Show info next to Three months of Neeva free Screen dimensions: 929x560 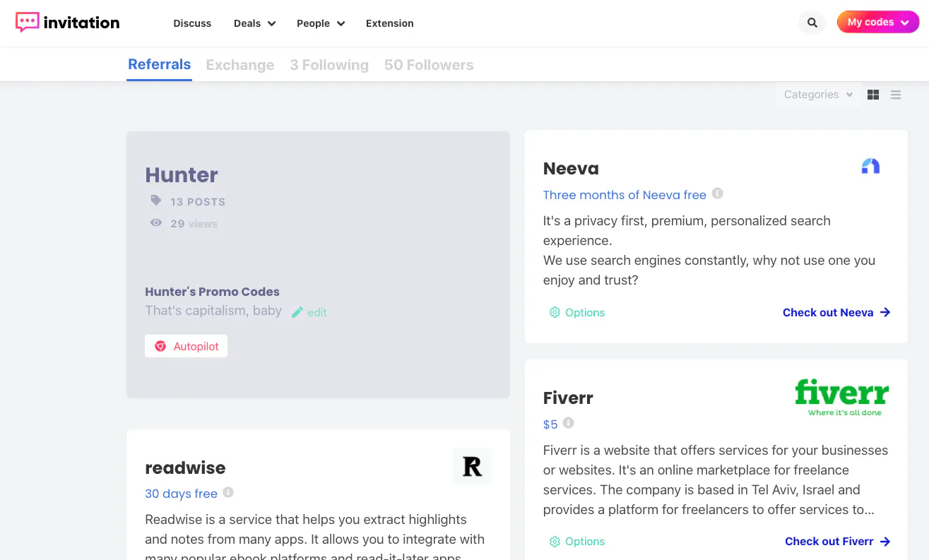click(x=717, y=193)
